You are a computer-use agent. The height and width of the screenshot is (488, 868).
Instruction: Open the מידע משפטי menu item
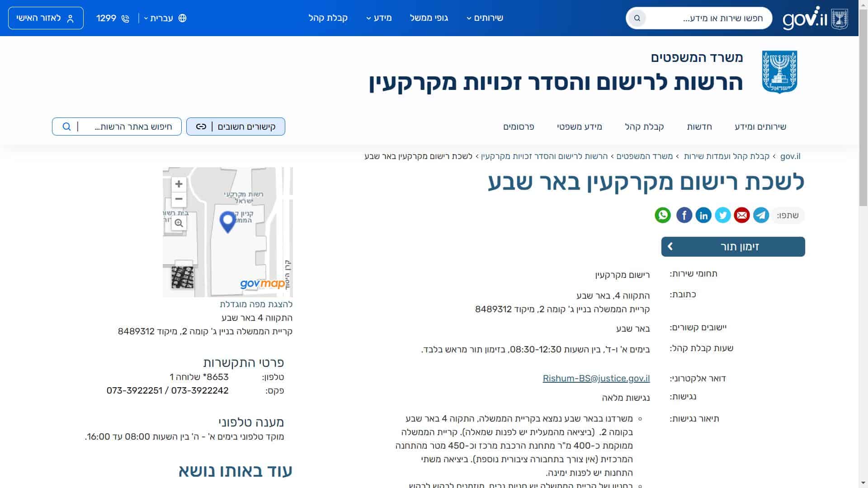tap(579, 127)
